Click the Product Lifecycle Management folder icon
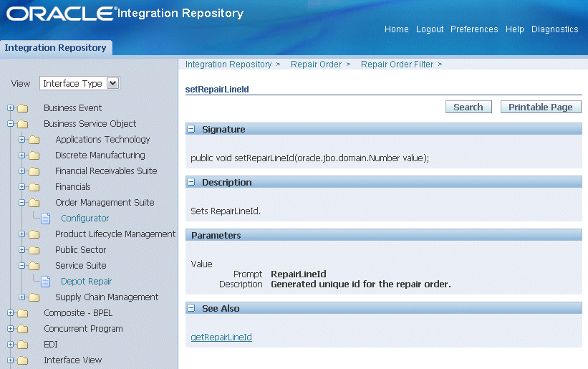This screenshot has height=369, width=588. tap(34, 234)
